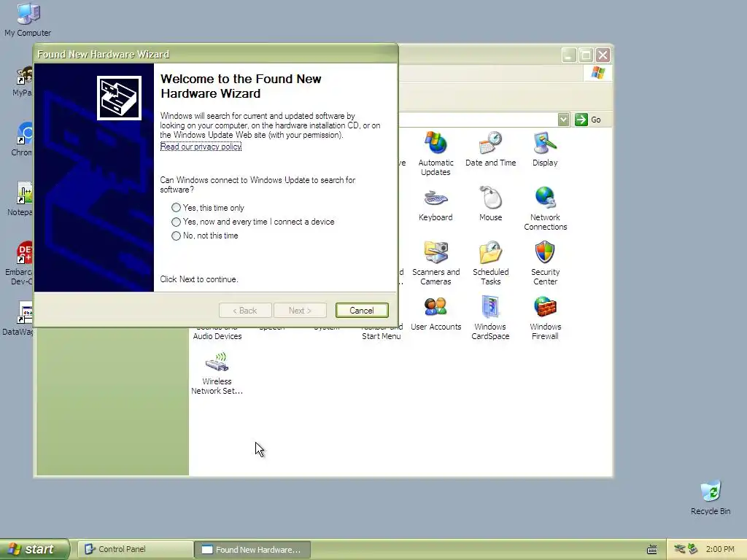The height and width of the screenshot is (560, 747).
Task: Open Keyboard settings in Control Panel
Action: tap(436, 204)
